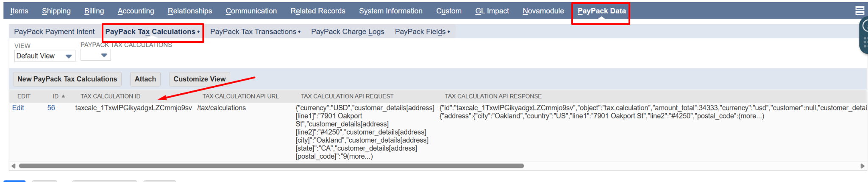Select the Accounting tab
Viewport: 868px width, 182px height.
pyautogui.click(x=136, y=11)
